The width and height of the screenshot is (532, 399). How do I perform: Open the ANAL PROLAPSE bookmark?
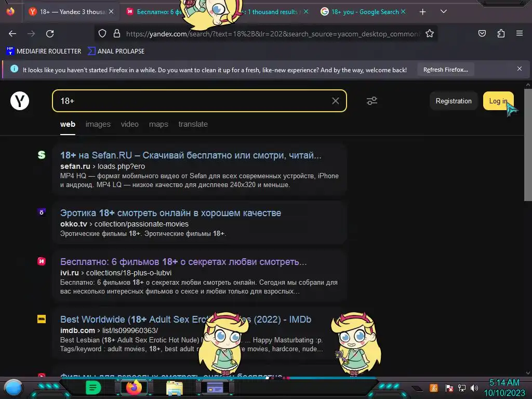[x=116, y=51]
